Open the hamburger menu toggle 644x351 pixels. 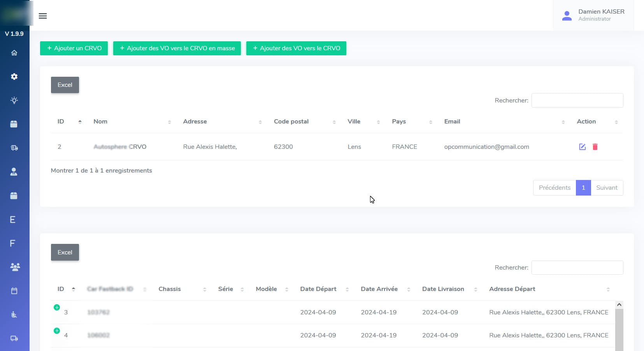pyautogui.click(x=43, y=16)
